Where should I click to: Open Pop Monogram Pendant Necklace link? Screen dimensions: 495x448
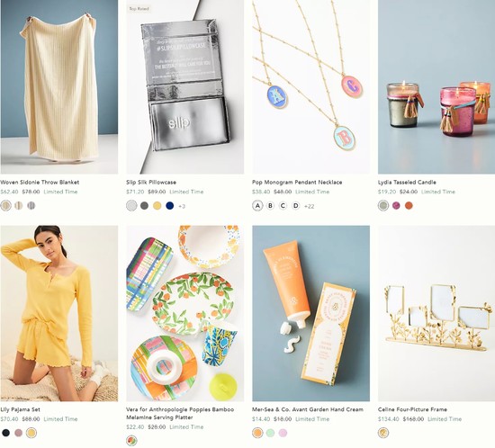297,182
